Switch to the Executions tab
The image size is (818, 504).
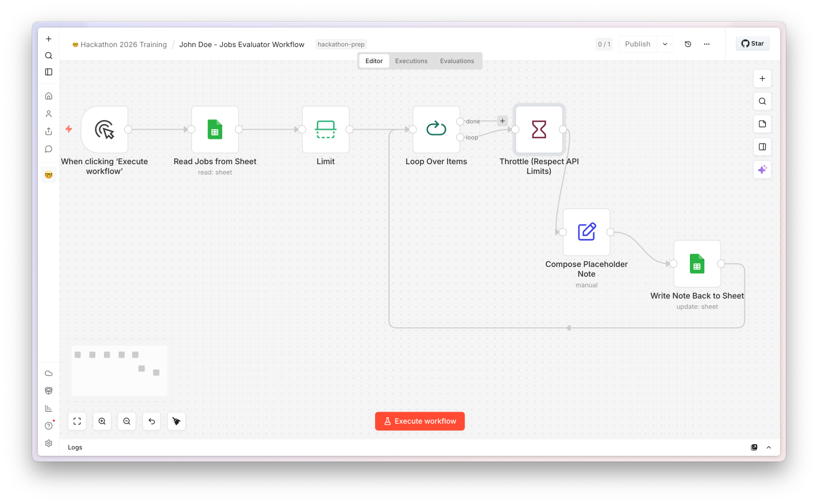[x=411, y=61]
